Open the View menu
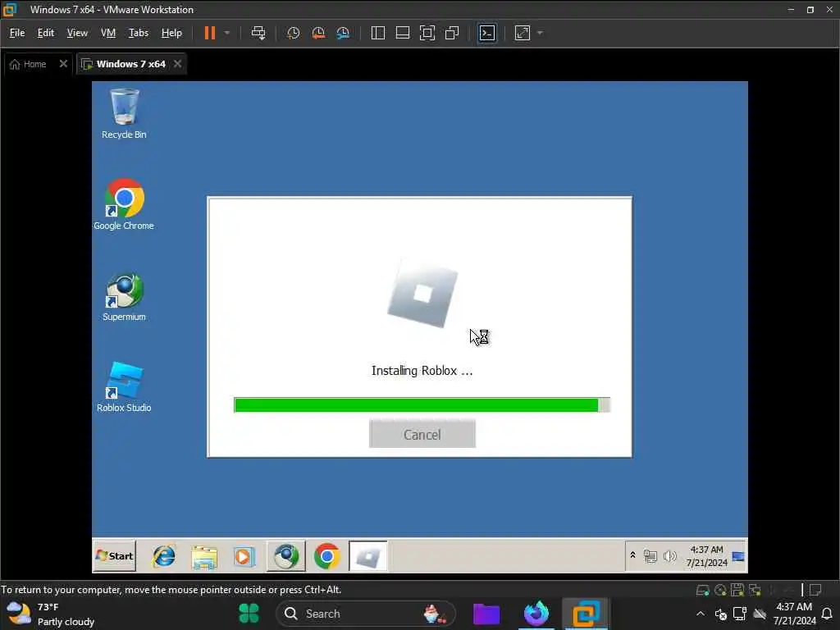840x630 pixels. pos(77,33)
